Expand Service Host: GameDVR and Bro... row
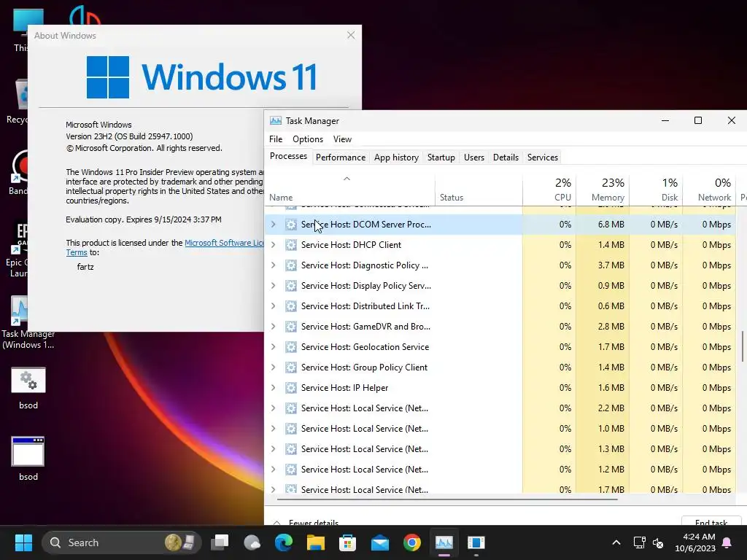 (273, 326)
